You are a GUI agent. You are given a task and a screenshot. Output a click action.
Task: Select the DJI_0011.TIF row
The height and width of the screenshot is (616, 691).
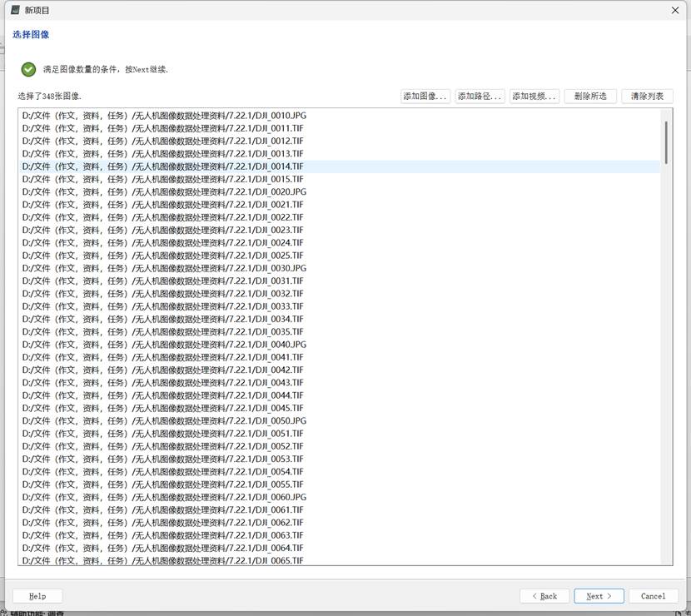(341, 128)
